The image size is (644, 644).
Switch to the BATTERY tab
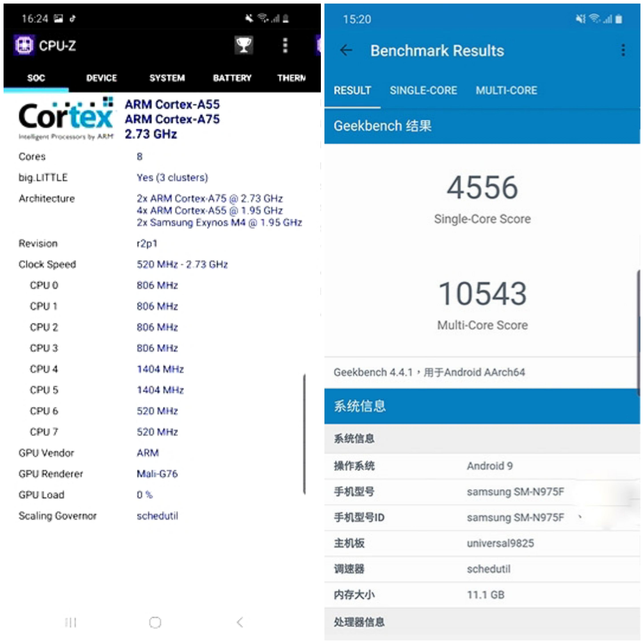[x=232, y=78]
